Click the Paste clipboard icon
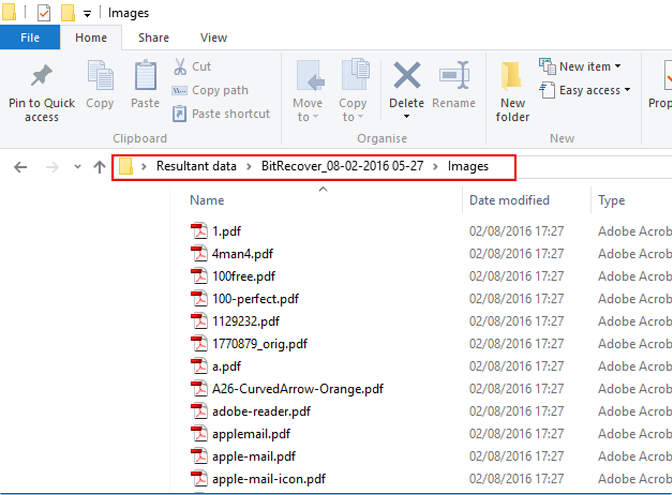This screenshot has height=495, width=672. point(145,75)
